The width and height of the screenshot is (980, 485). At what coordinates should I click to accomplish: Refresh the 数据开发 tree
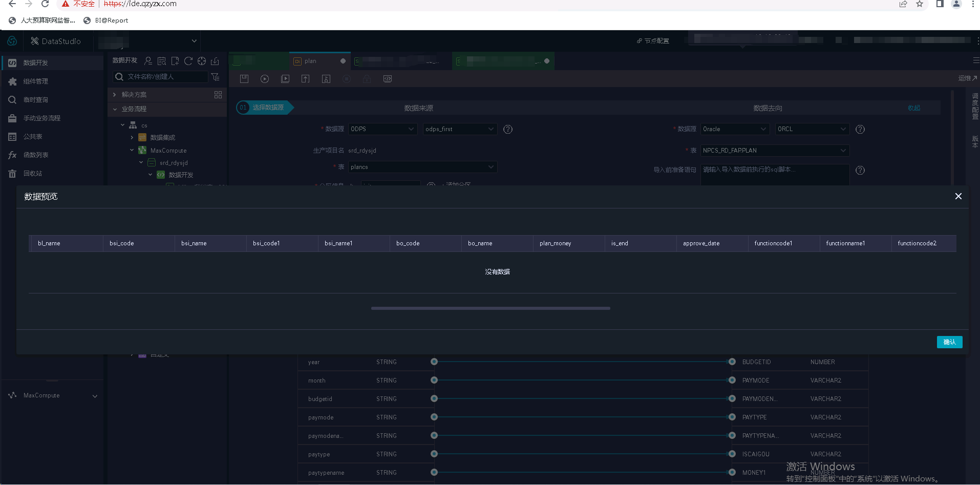pos(188,61)
